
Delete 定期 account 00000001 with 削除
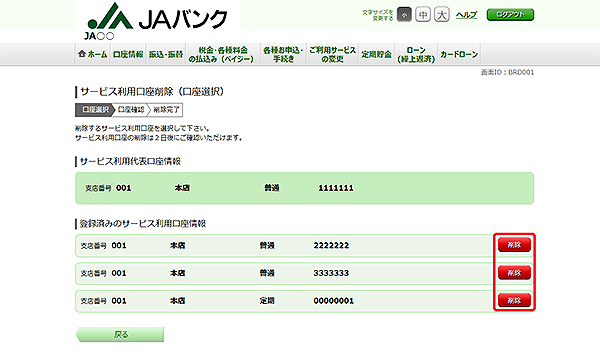(x=514, y=301)
